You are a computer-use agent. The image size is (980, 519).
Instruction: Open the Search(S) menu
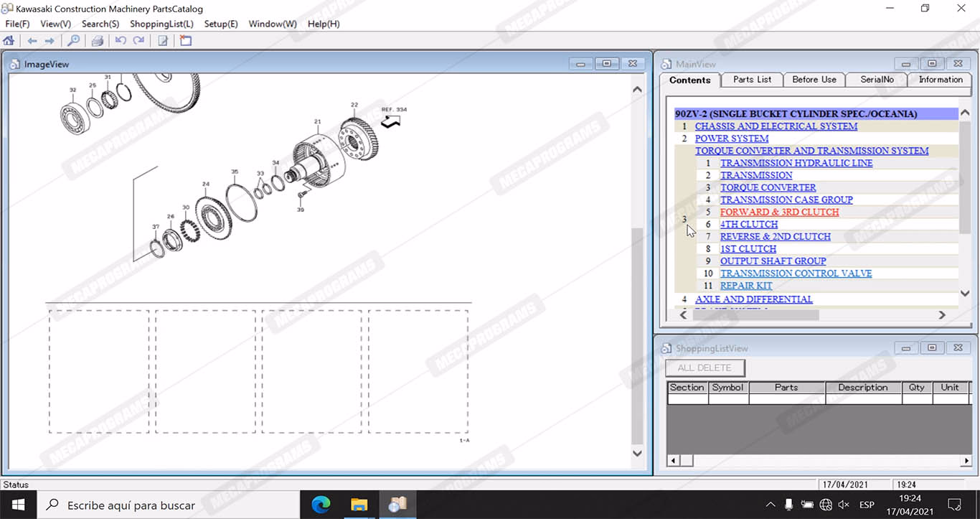(x=100, y=24)
